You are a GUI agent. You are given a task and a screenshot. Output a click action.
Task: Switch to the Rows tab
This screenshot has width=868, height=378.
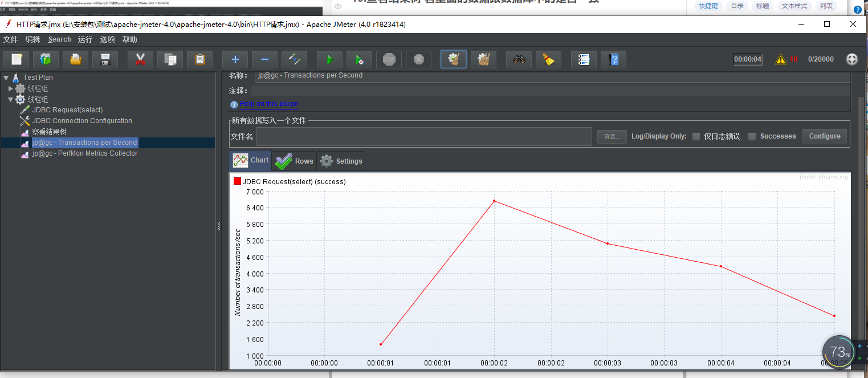pyautogui.click(x=294, y=161)
